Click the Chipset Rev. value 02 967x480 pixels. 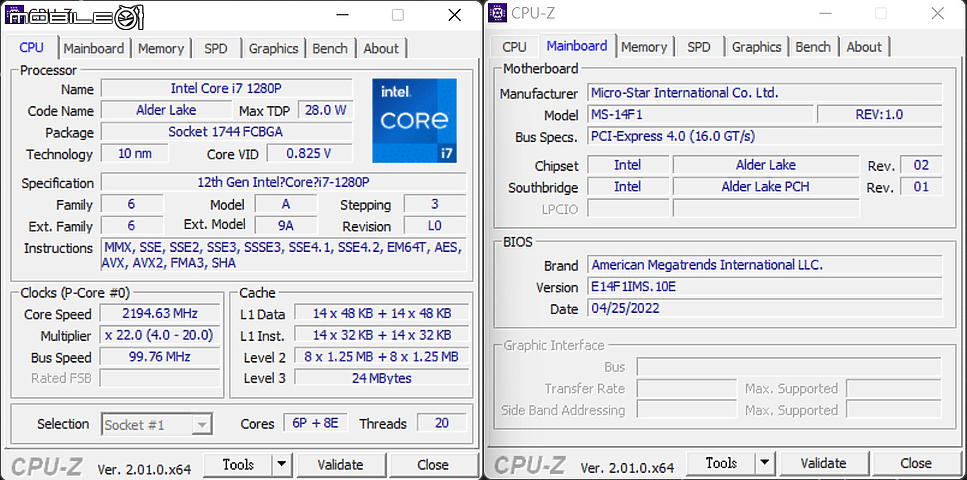[921, 165]
